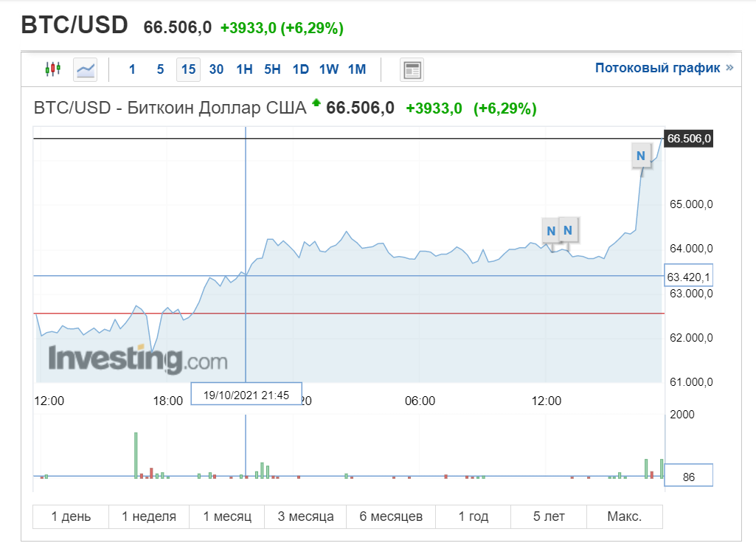Switch to the 1H interval

point(244,69)
